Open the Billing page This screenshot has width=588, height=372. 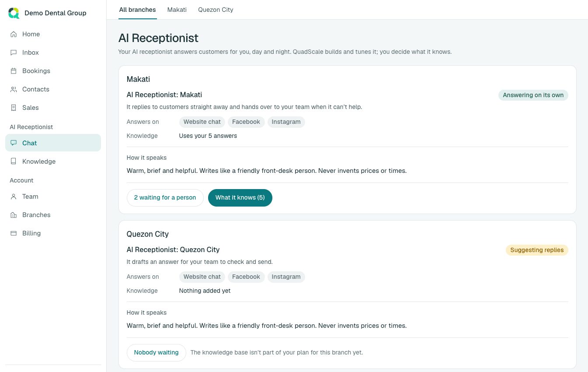click(53, 233)
